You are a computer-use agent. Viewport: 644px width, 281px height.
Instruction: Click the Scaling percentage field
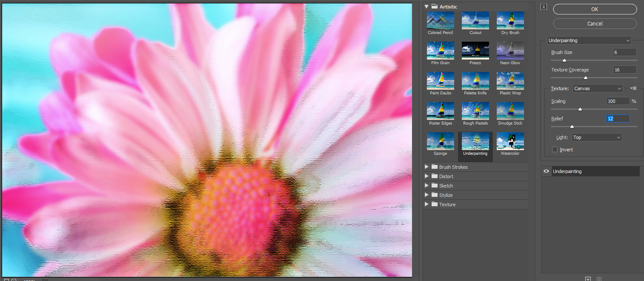618,101
